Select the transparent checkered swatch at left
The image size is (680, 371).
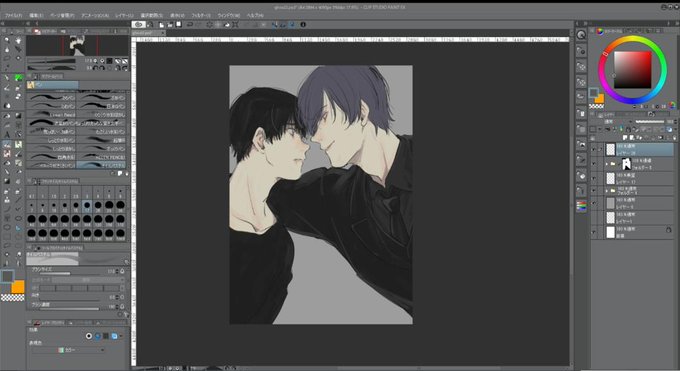pyautogui.click(x=13, y=297)
